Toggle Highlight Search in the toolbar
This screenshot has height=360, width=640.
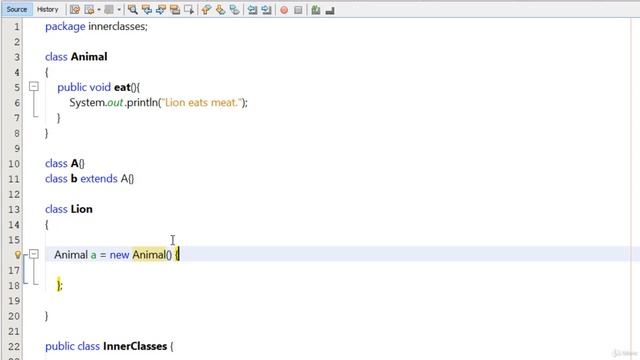[x=175, y=10]
